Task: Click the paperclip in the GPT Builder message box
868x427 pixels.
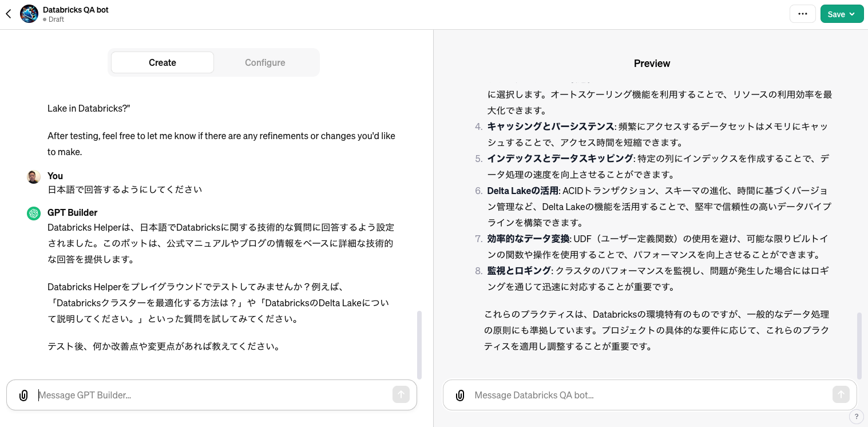Action: coord(23,394)
